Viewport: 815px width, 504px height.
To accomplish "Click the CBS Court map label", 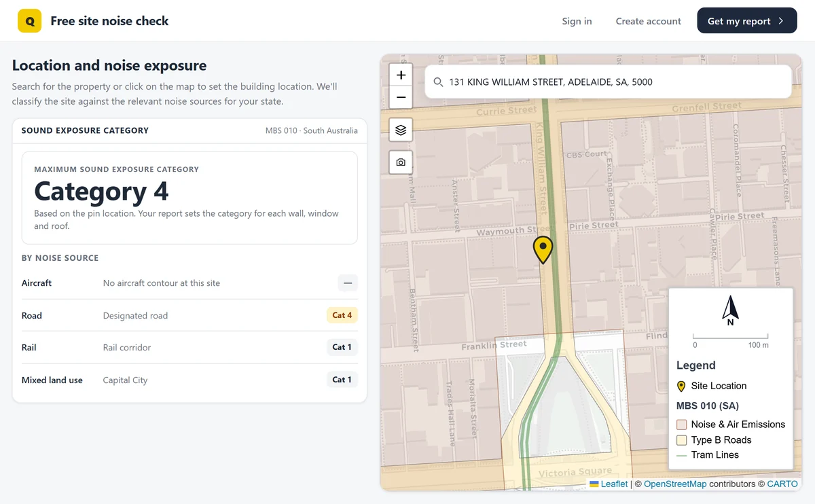I will coord(587,154).
